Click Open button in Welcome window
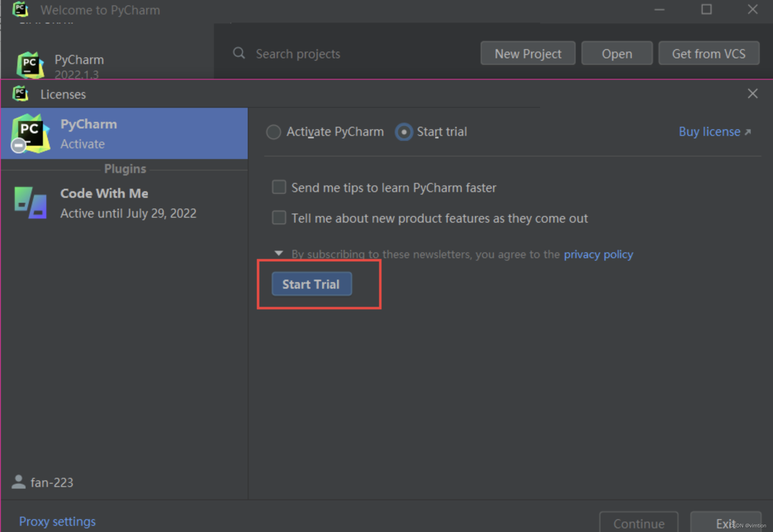The width and height of the screenshot is (773, 532). click(617, 53)
